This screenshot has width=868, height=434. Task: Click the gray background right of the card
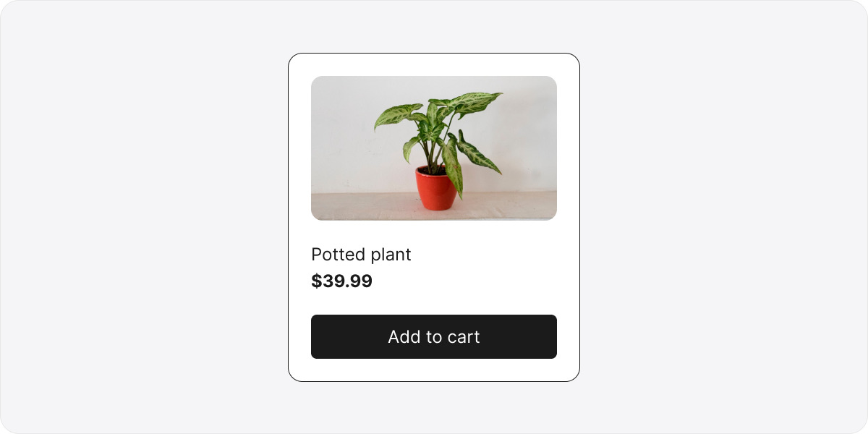(x=723, y=217)
